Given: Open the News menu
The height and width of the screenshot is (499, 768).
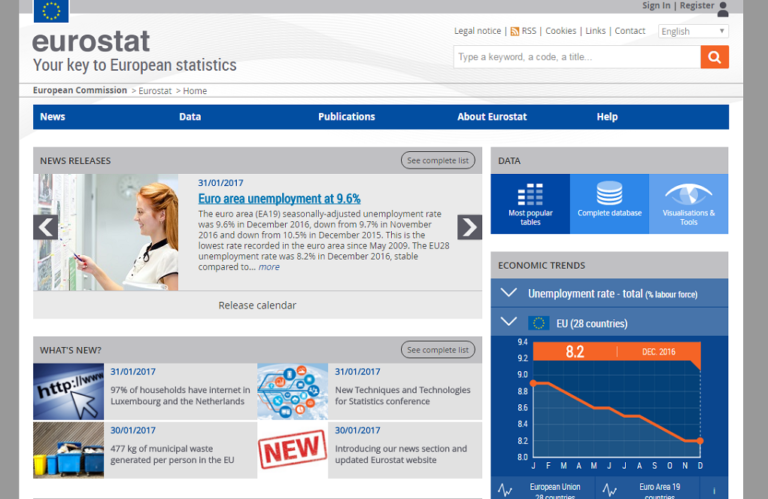Looking at the screenshot, I should click(x=52, y=117).
